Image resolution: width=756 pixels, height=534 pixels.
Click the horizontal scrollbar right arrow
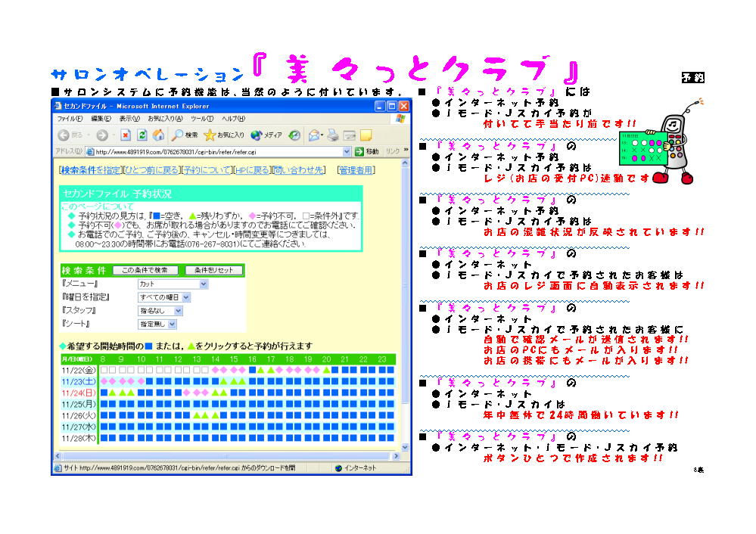[397, 455]
